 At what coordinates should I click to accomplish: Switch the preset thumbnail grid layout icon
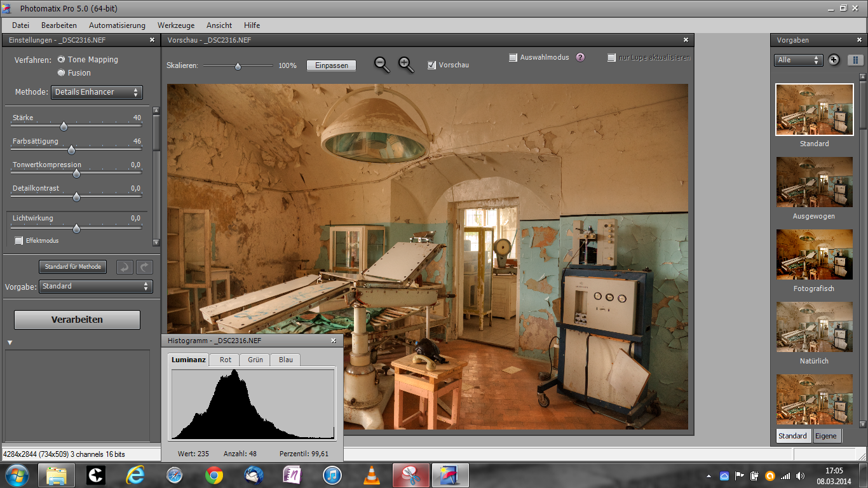click(x=855, y=60)
